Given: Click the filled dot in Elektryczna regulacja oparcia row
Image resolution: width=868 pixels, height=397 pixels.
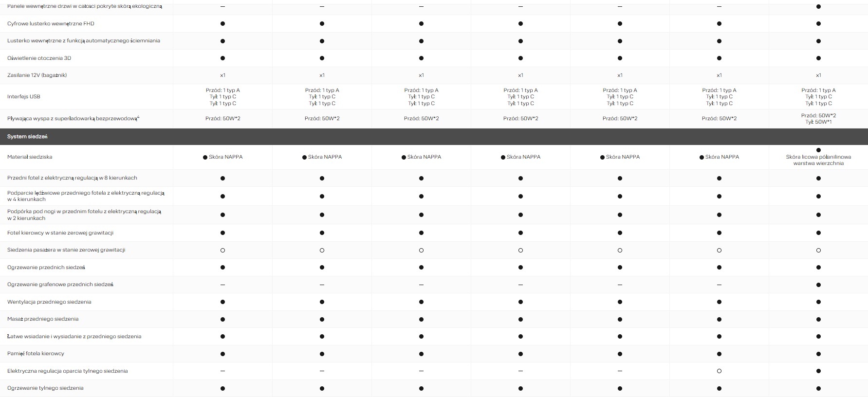Looking at the screenshot, I should [x=818, y=371].
